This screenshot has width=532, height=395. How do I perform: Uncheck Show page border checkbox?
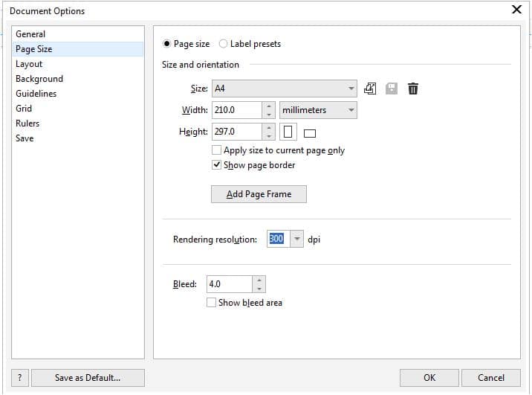[x=217, y=165]
